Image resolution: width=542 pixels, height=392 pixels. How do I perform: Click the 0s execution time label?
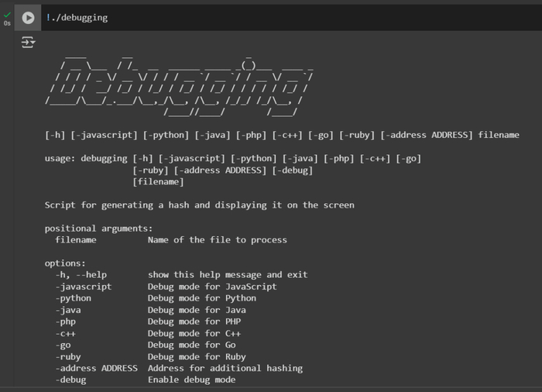(x=7, y=23)
